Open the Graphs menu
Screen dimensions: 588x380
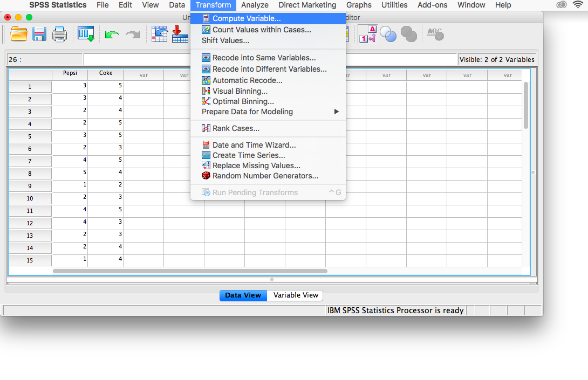[359, 5]
